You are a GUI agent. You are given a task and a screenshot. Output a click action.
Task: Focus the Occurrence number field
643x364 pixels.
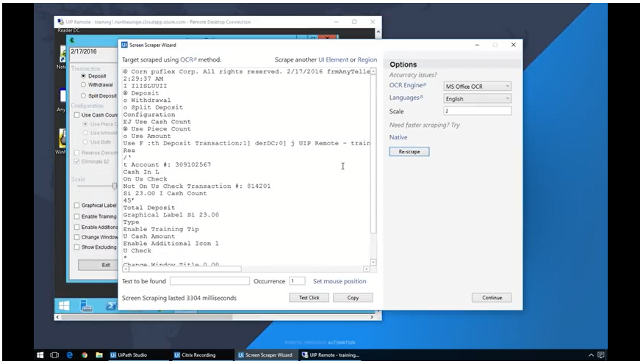(x=297, y=281)
